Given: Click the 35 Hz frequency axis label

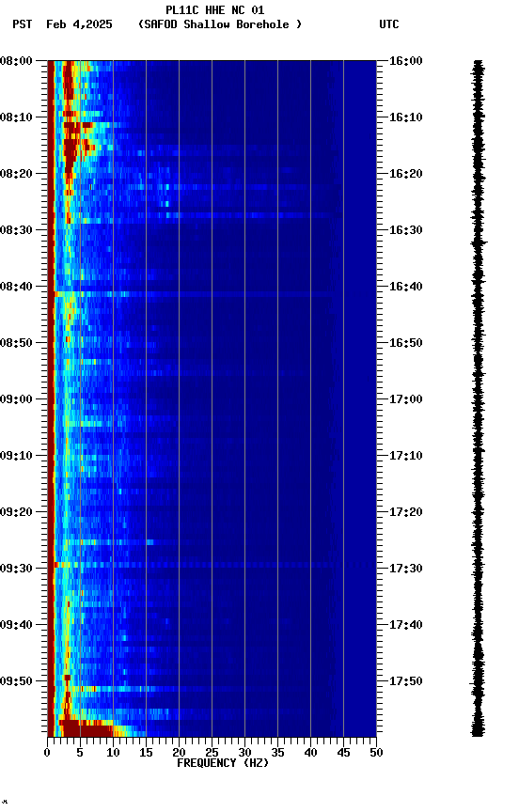Looking at the screenshot, I should tap(277, 753).
